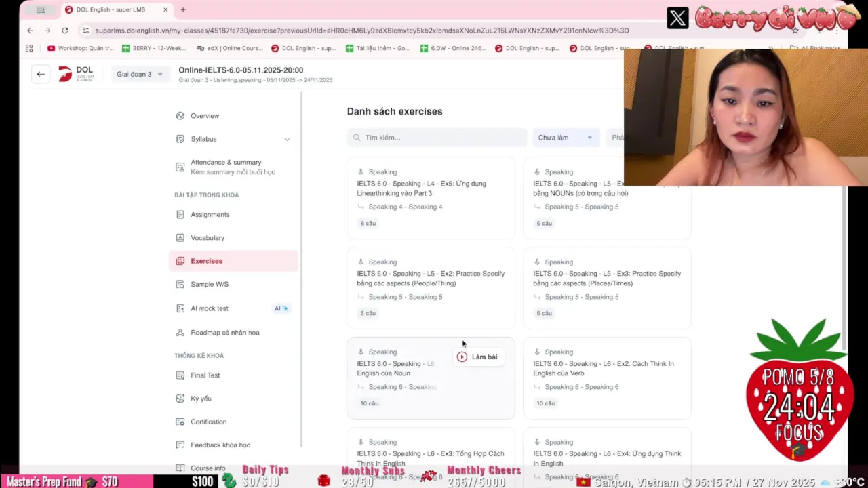Open a new browser tab with plus icon
The width and height of the screenshot is (868, 488).
[x=183, y=10]
